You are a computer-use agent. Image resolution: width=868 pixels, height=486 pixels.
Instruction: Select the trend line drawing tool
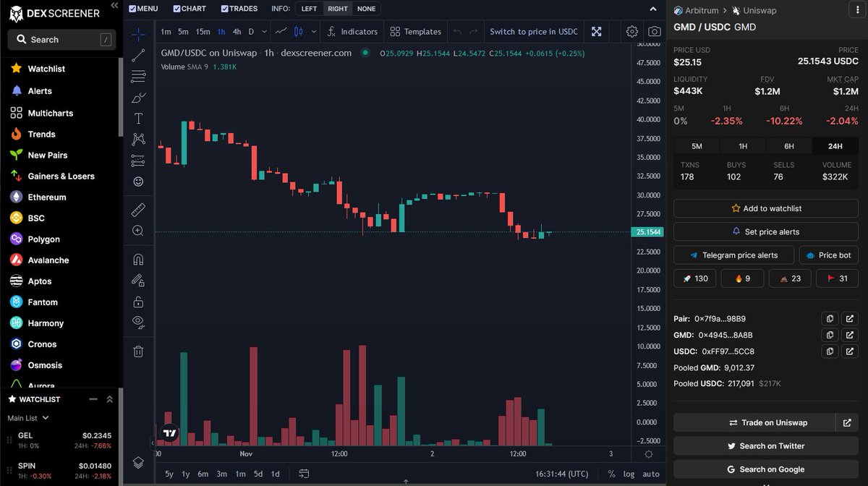138,55
